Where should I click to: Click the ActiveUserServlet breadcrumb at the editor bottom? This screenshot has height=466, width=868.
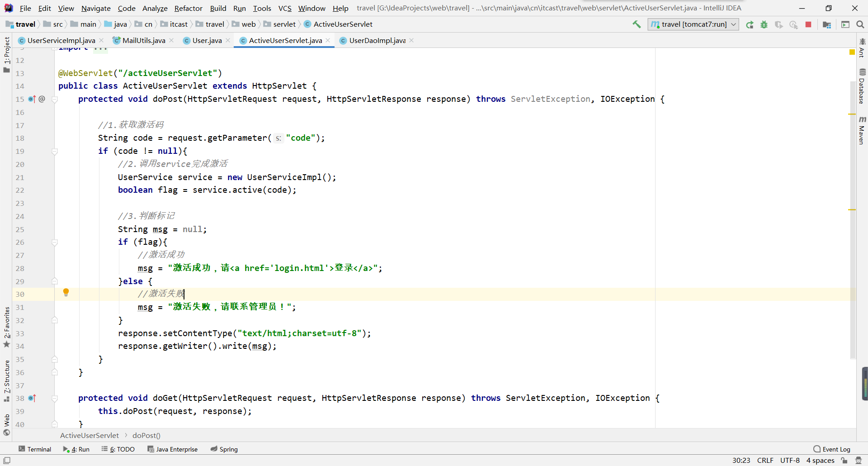coord(90,436)
